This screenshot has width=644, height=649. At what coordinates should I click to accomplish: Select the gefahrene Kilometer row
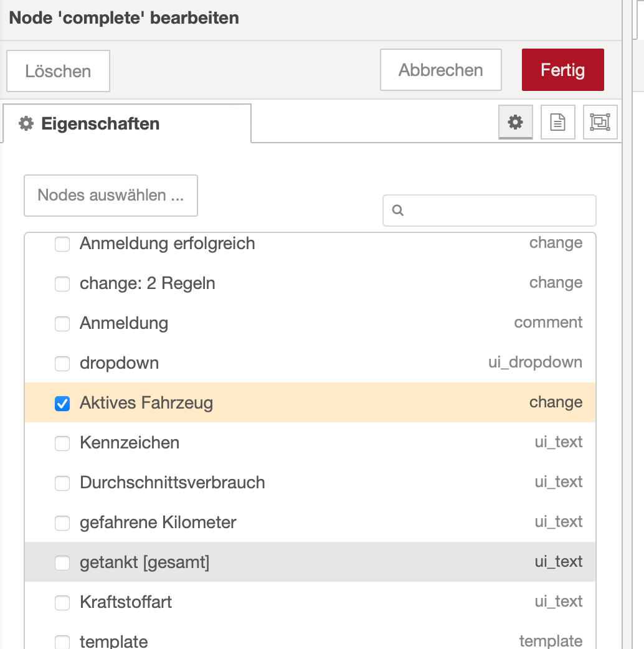click(x=310, y=522)
